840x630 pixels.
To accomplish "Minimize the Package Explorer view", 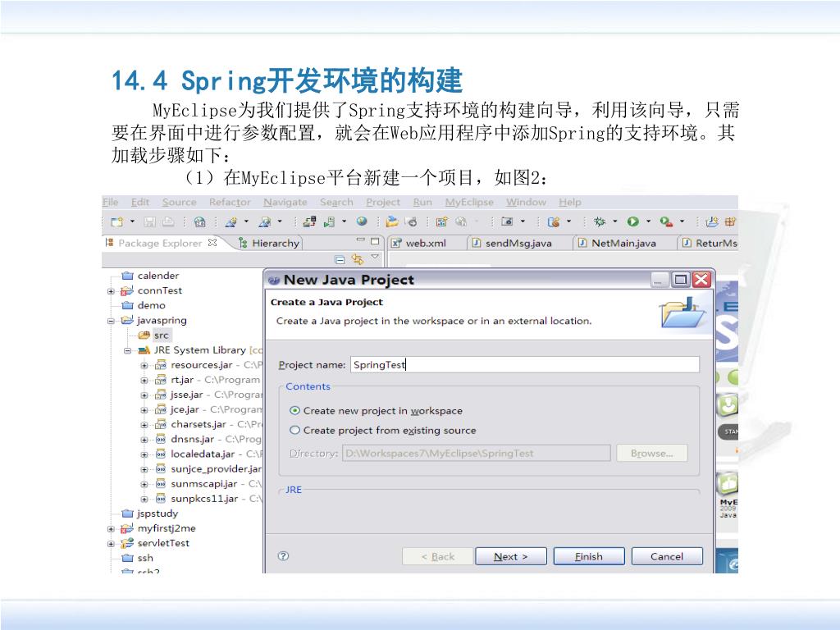I will [361, 240].
